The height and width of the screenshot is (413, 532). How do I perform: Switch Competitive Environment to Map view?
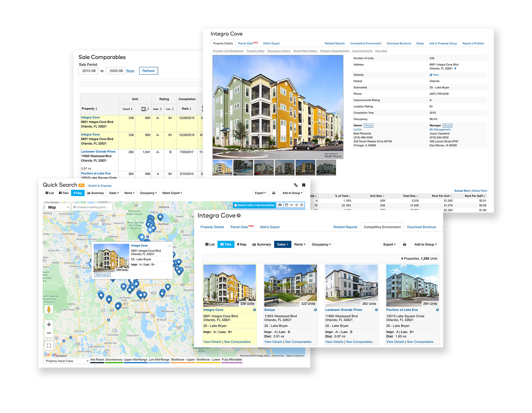242,244
